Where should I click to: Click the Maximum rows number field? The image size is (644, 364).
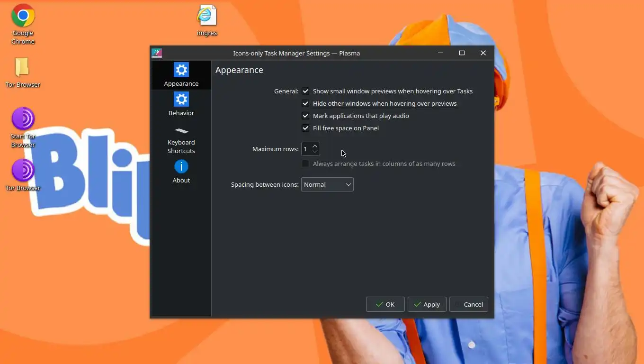(306, 149)
